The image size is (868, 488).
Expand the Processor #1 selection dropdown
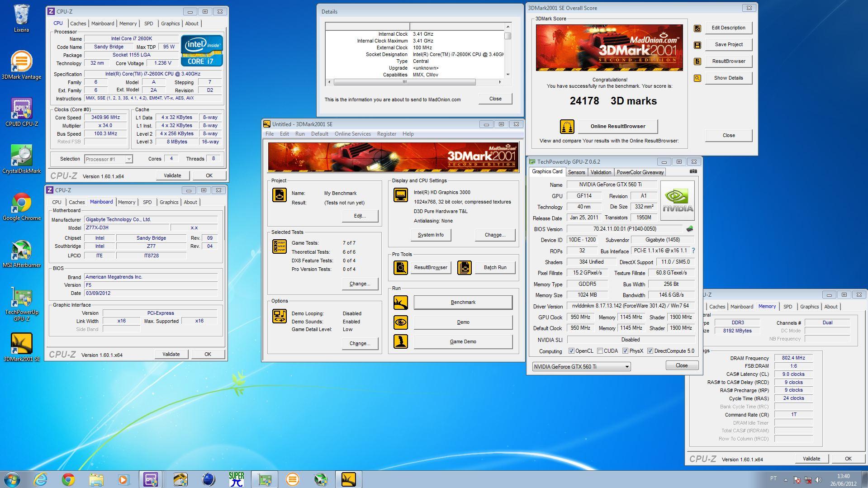pos(129,159)
